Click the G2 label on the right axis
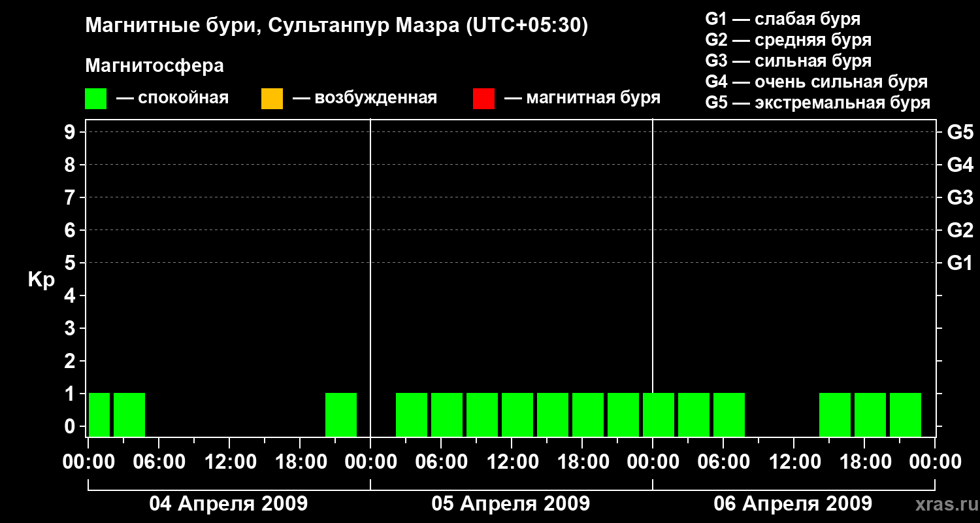Viewport: 980px width, 523px height. tap(960, 230)
